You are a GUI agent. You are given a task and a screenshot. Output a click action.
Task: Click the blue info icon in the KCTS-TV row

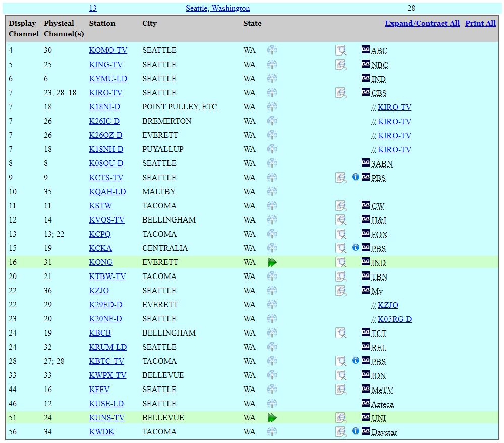click(356, 177)
